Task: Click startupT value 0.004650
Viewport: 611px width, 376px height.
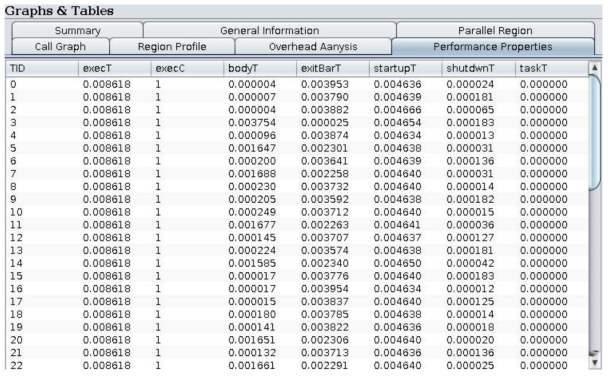Action: (x=397, y=263)
